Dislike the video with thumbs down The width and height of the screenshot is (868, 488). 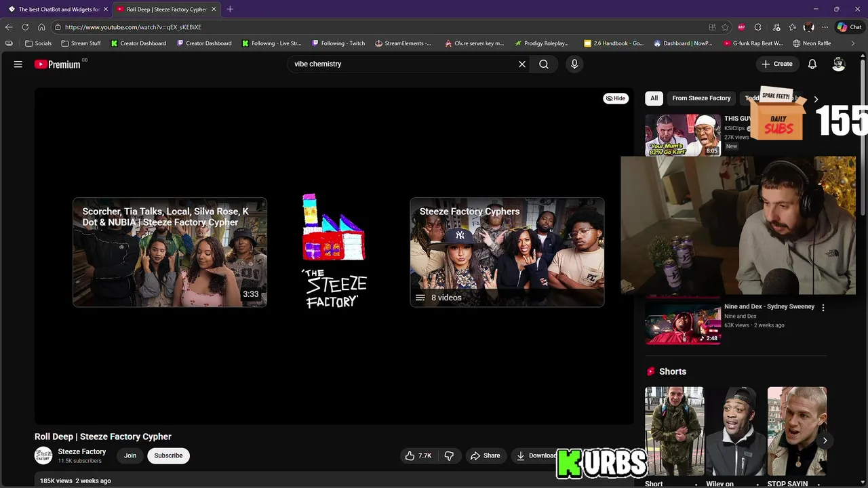[449, 455]
